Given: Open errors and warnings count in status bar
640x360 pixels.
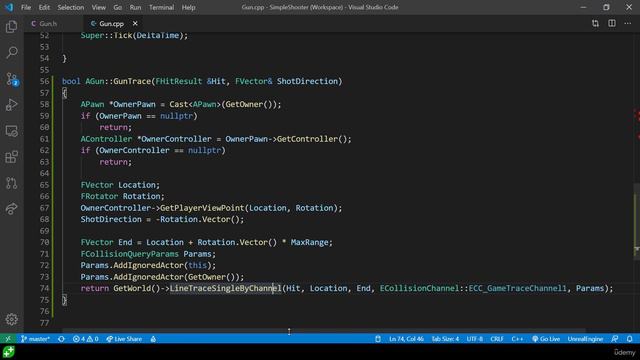Looking at the screenshot, I should coord(85,339).
